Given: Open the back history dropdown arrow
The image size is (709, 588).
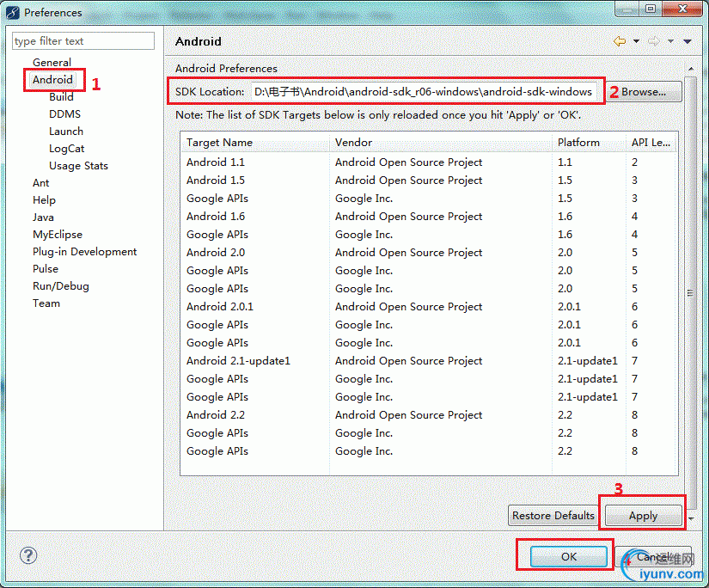Looking at the screenshot, I should (x=636, y=41).
